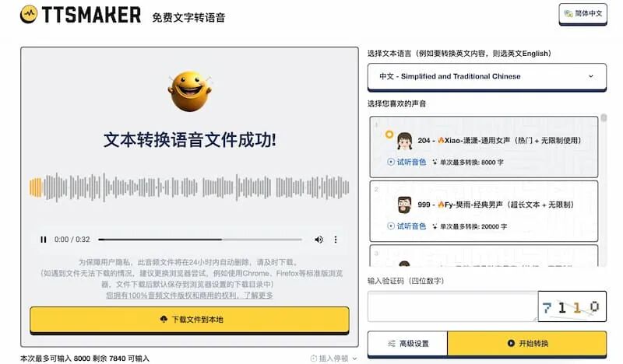The height and width of the screenshot is (364, 623).
Task: Click the Fy-樊雨 male avatar
Action: coord(404,205)
